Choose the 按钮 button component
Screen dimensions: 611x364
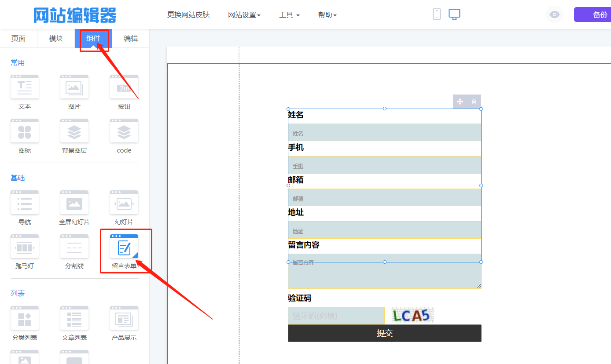(x=124, y=87)
